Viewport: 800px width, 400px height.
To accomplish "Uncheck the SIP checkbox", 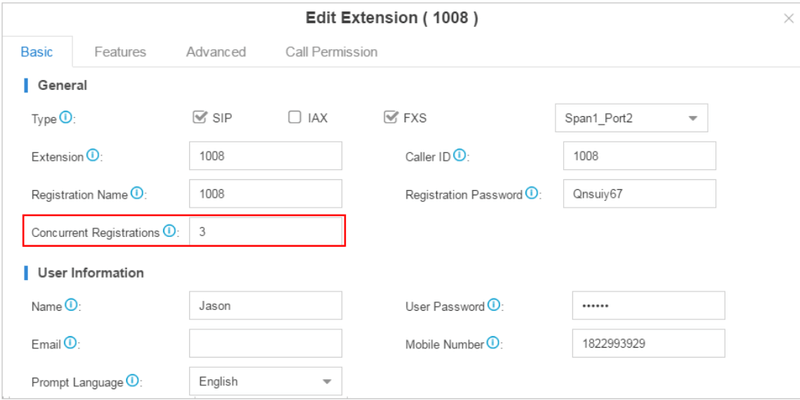I will pos(199,117).
